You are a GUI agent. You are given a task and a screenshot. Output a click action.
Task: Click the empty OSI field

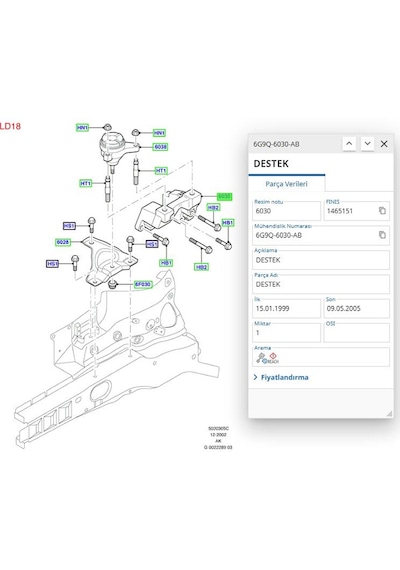click(x=356, y=333)
